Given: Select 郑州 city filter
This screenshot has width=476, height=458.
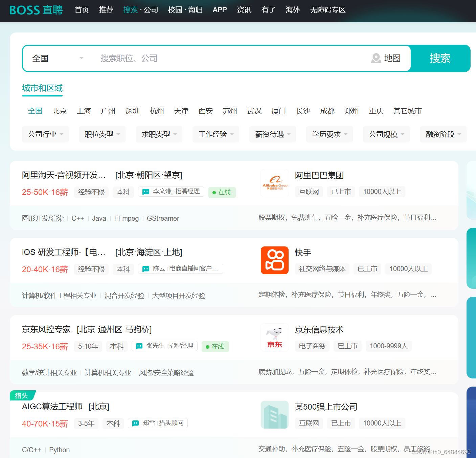Looking at the screenshot, I should pos(352,111).
